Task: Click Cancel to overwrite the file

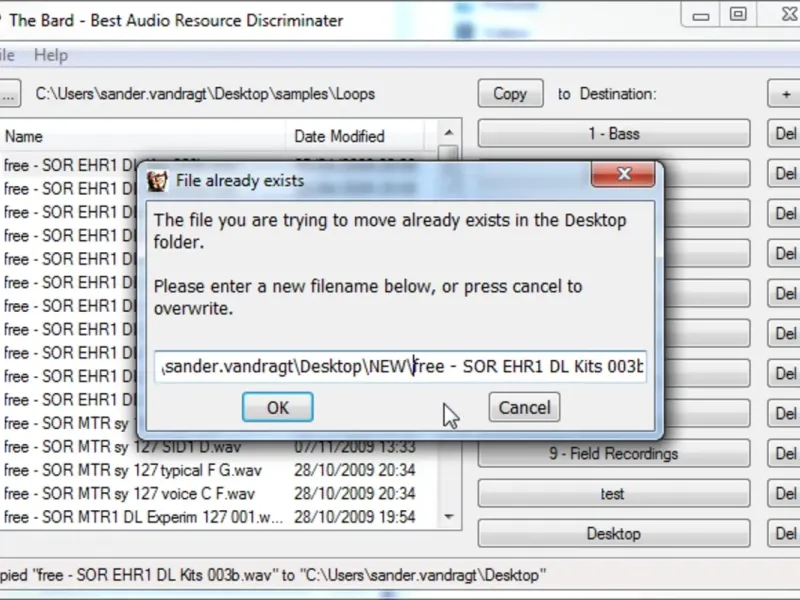Action: click(x=524, y=407)
